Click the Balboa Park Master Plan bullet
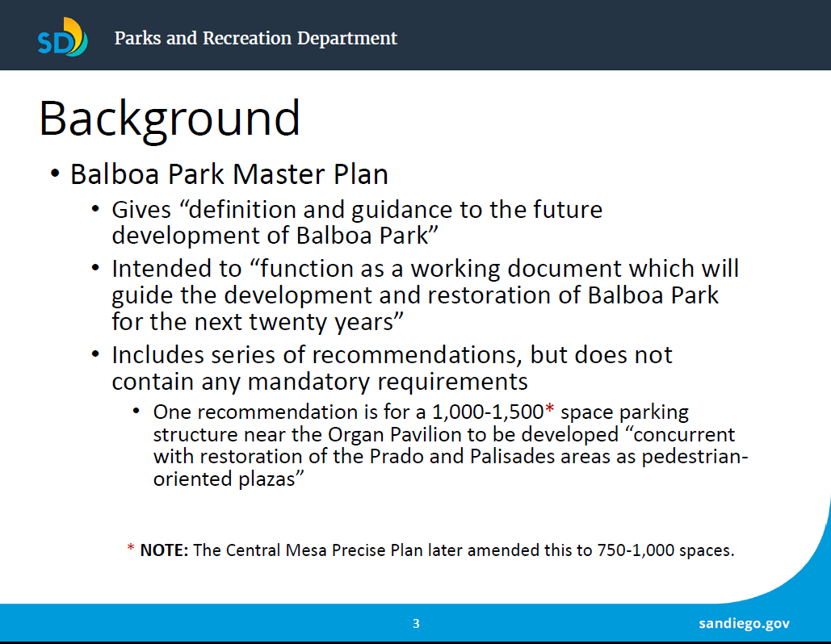The height and width of the screenshot is (644, 831). (229, 174)
